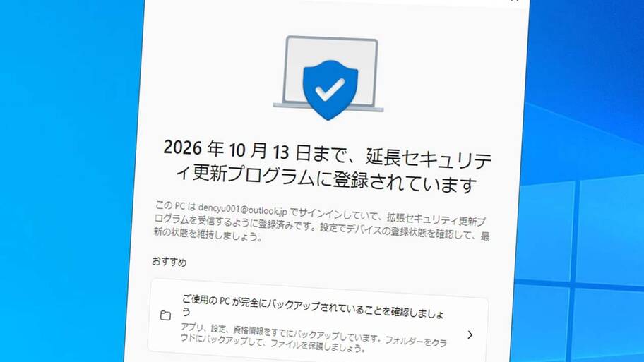Expand the backup card's right chevron arrow
The height and width of the screenshot is (362, 644).
click(470, 335)
